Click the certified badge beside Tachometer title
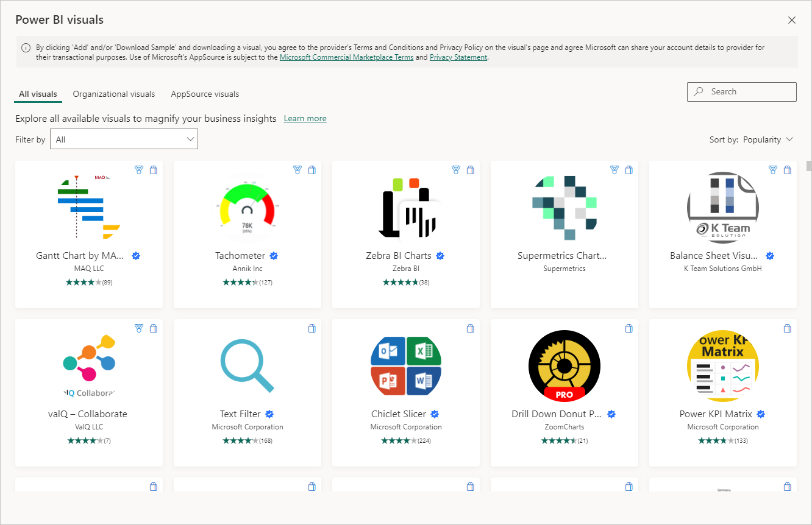The width and height of the screenshot is (812, 525). click(274, 256)
